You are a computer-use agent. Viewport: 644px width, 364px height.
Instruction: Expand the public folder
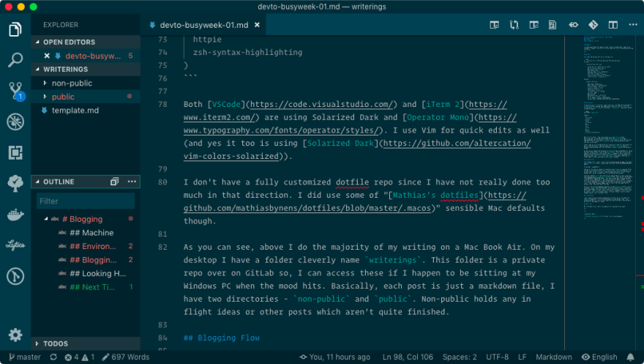45,97
